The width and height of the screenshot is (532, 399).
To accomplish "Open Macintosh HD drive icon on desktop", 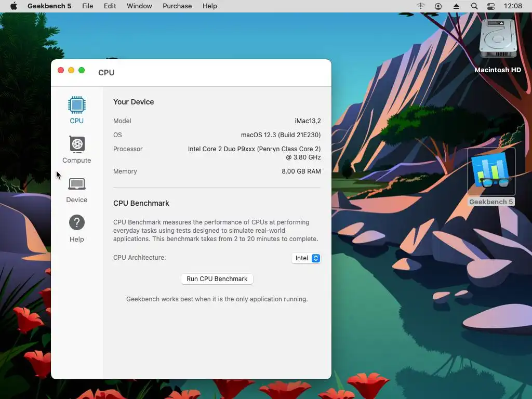I will pyautogui.click(x=497, y=46).
